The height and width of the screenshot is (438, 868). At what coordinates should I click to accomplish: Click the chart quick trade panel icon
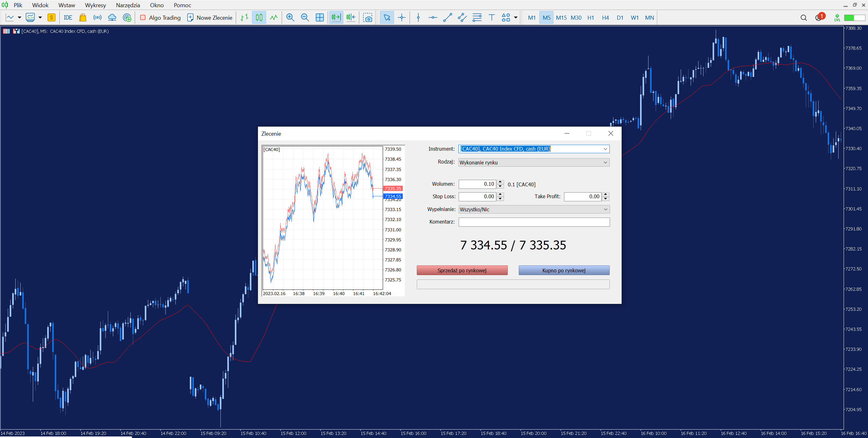point(16,31)
